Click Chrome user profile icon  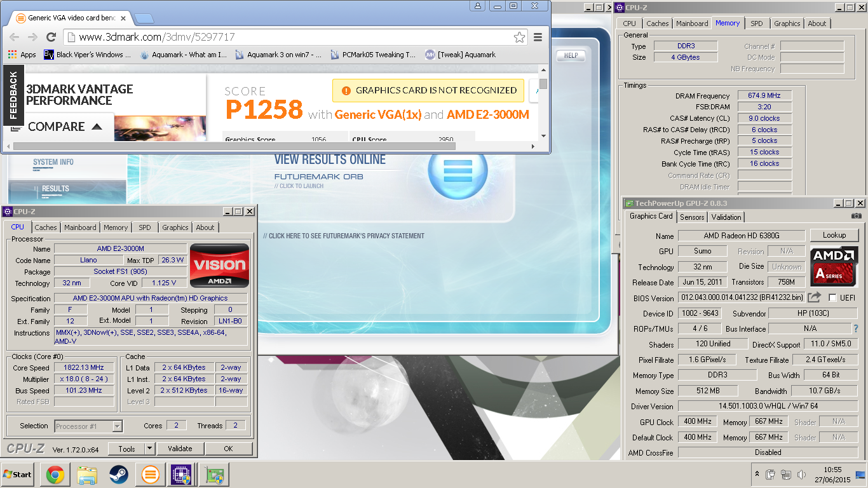coord(478,6)
